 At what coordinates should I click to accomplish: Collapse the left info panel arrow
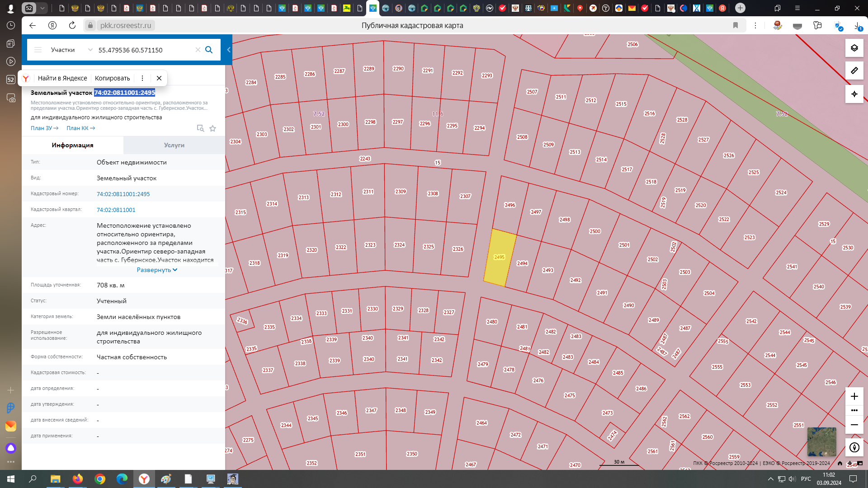[229, 50]
